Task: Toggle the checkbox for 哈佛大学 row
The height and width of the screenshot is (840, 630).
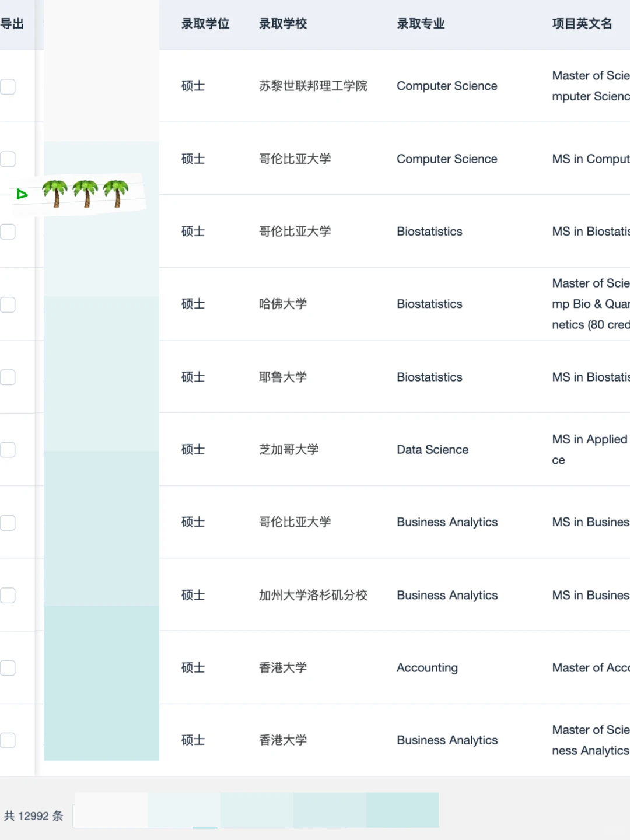Action: click(7, 304)
